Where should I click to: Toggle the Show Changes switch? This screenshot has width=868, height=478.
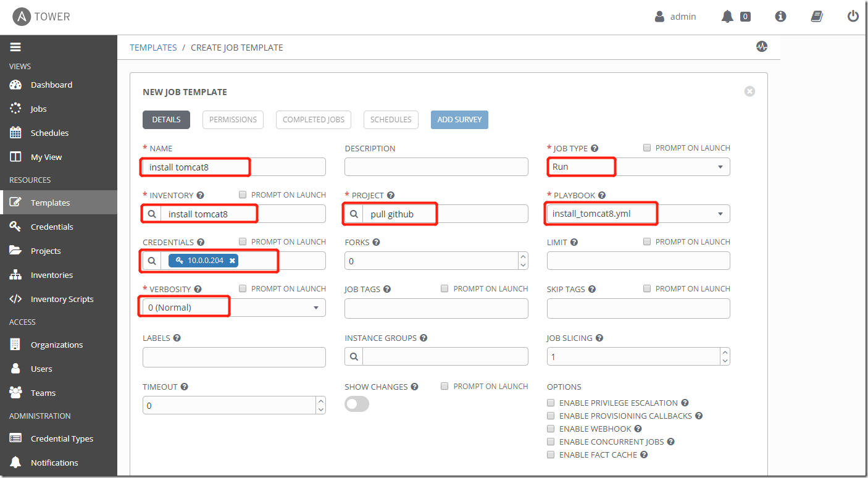tap(357, 404)
